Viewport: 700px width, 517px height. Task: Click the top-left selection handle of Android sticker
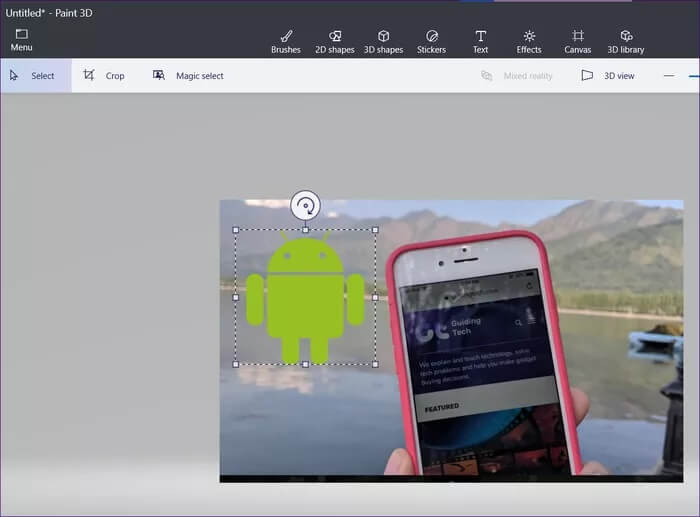tap(236, 230)
